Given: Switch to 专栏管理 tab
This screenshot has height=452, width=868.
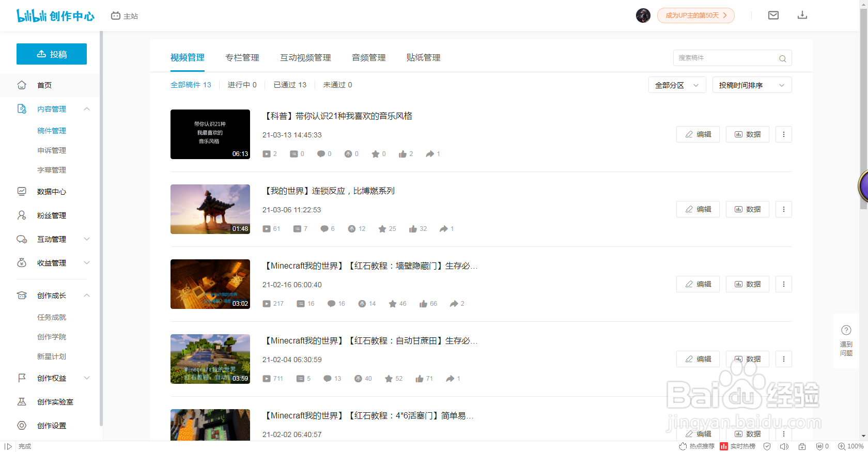Looking at the screenshot, I should 242,58.
